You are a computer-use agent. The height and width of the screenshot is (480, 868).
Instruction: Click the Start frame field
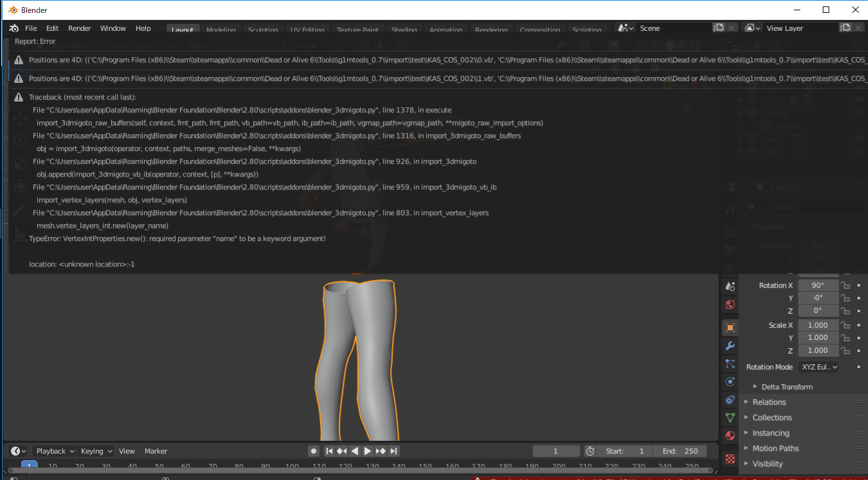pos(626,451)
